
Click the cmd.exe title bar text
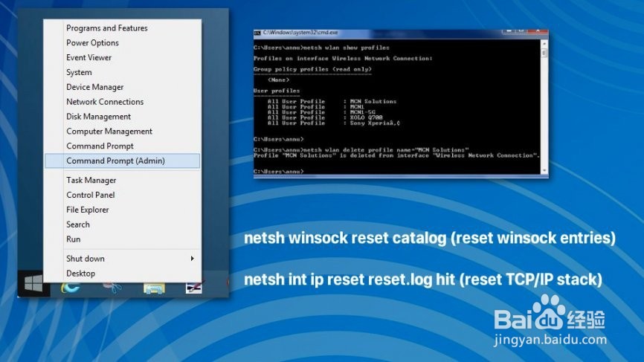coord(300,33)
